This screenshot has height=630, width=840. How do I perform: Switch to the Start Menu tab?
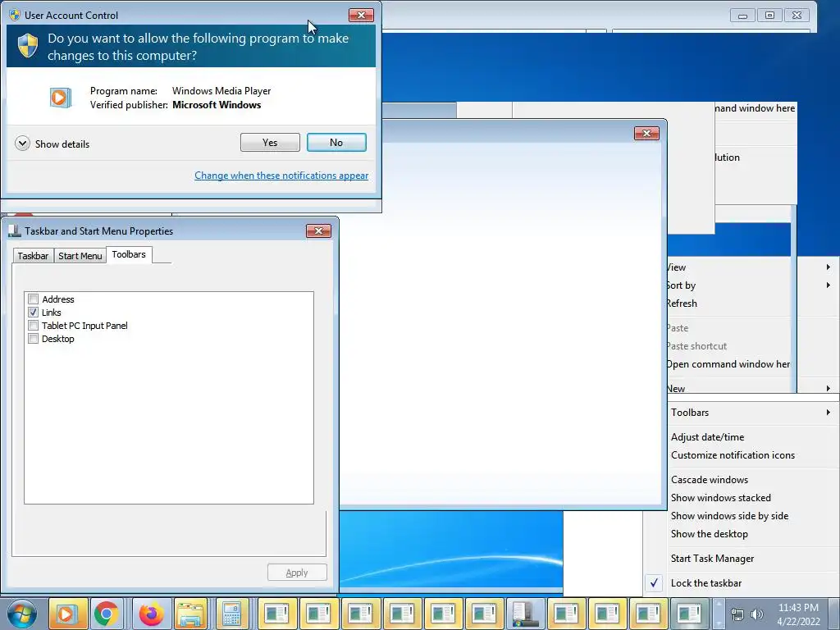[x=80, y=256]
